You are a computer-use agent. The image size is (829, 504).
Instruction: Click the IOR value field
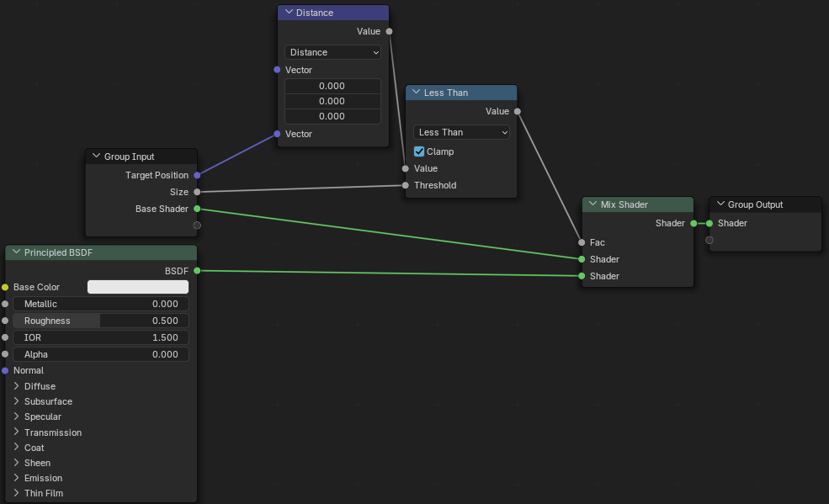pyautogui.click(x=101, y=337)
